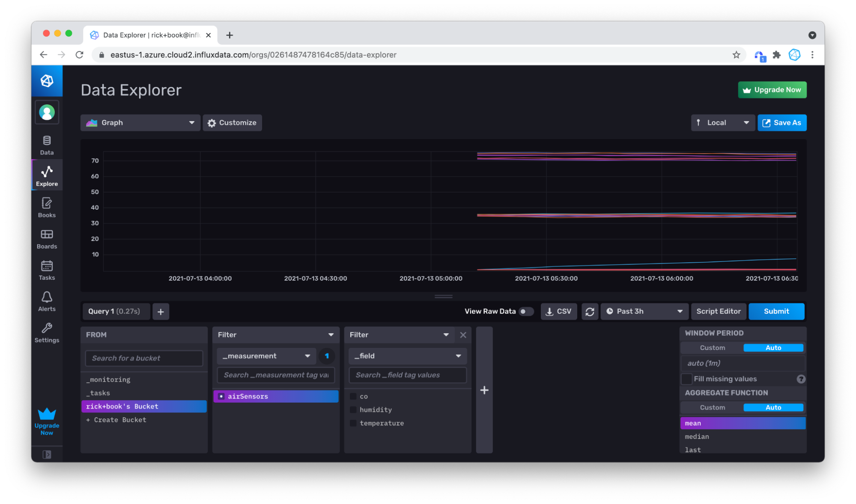856x504 pixels.
Task: Click the green Upgrade Now button
Action: [772, 90]
